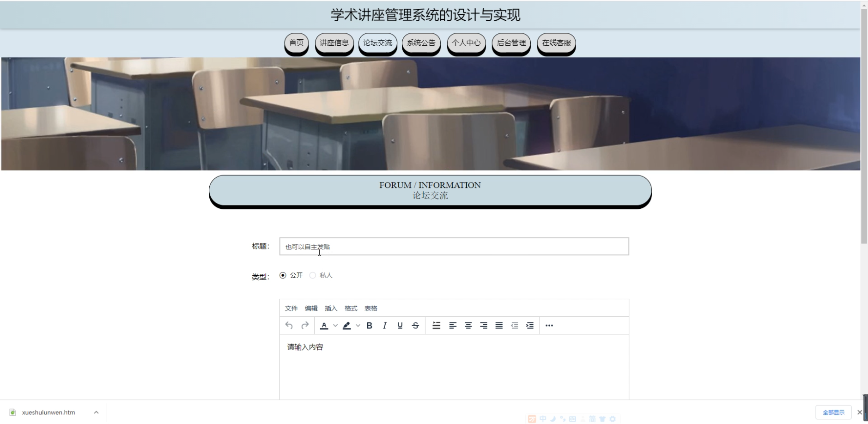Toggle underline formatting
The image size is (868, 424).
pyautogui.click(x=400, y=326)
